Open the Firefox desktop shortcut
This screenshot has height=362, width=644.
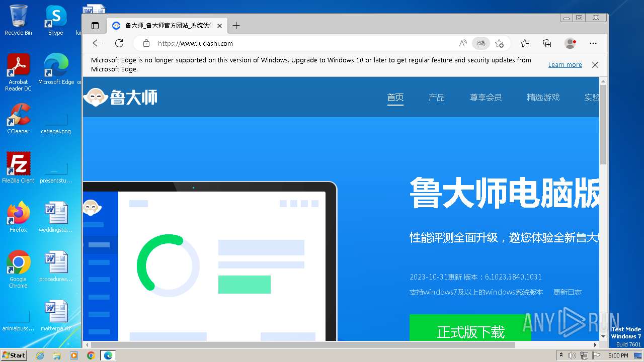point(18,217)
